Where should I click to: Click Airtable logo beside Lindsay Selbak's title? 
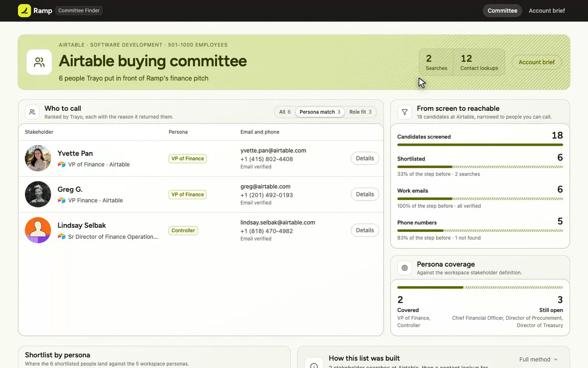tap(62, 236)
